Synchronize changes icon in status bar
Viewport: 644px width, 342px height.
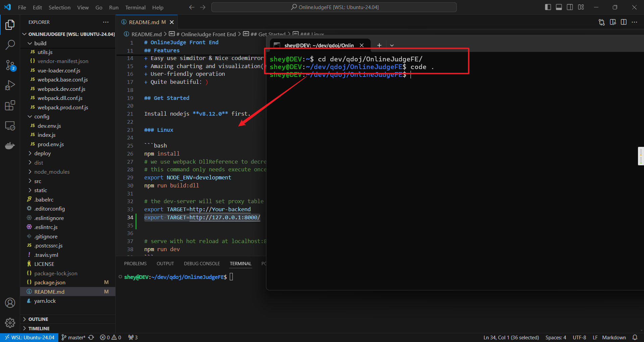(91, 337)
